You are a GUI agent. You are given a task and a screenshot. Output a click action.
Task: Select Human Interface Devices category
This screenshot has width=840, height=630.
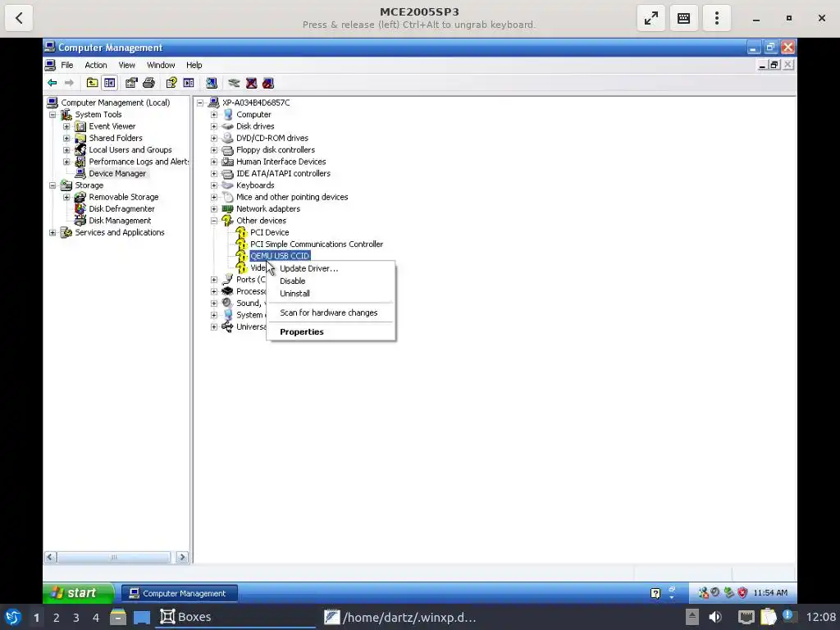click(281, 162)
